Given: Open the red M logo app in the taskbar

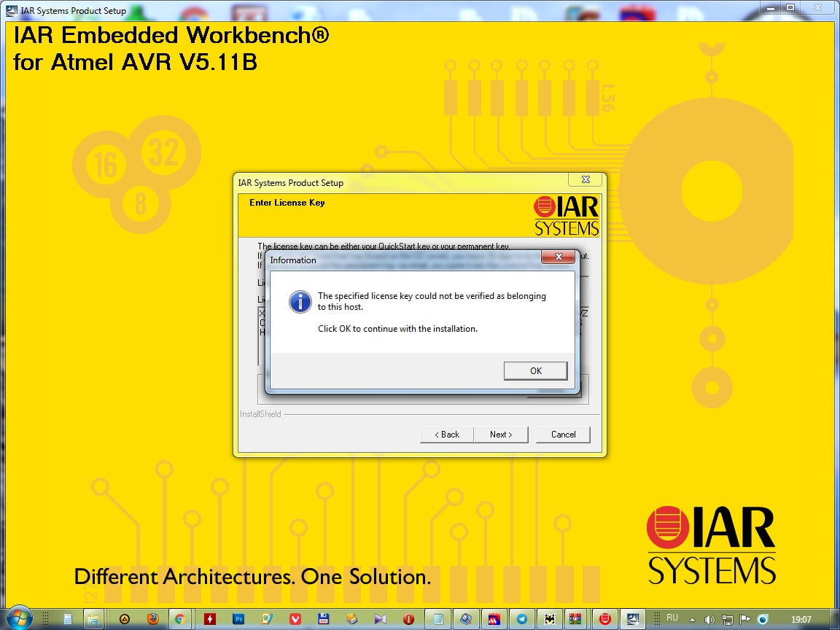Looking at the screenshot, I should point(494,619).
